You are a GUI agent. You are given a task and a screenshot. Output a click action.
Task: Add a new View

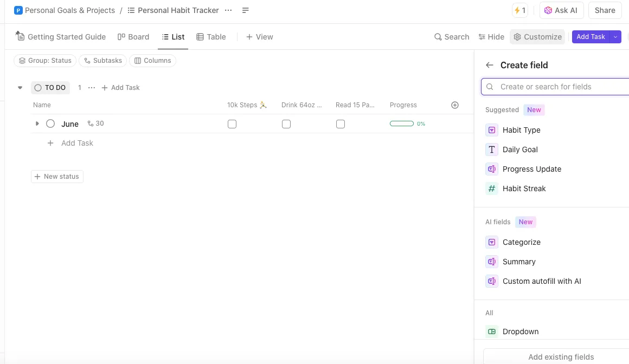click(260, 37)
